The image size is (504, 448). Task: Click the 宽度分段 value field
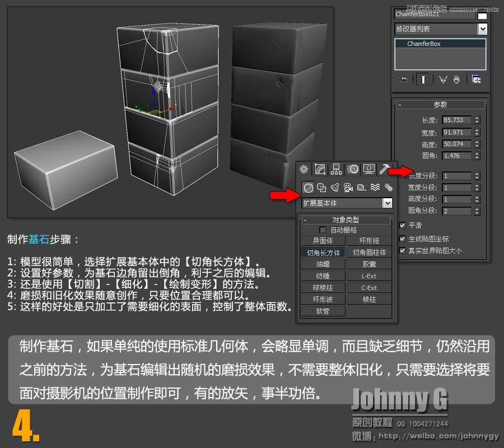[x=456, y=188]
